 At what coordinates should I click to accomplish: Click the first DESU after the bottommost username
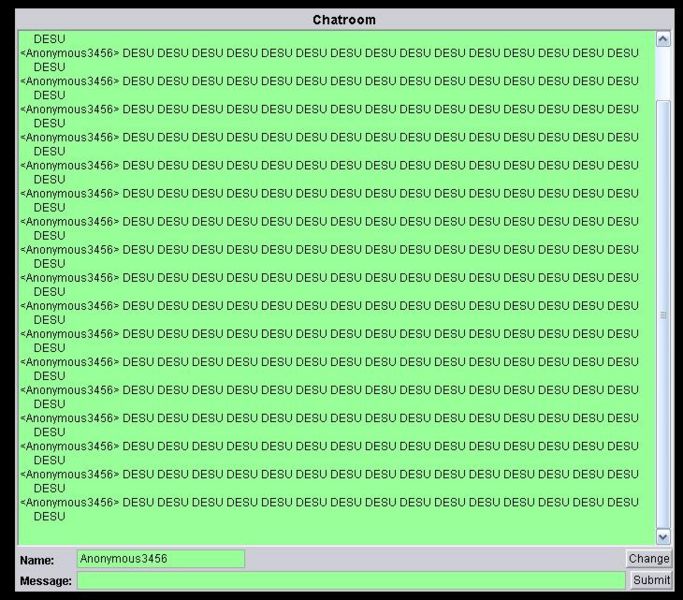click(138, 502)
